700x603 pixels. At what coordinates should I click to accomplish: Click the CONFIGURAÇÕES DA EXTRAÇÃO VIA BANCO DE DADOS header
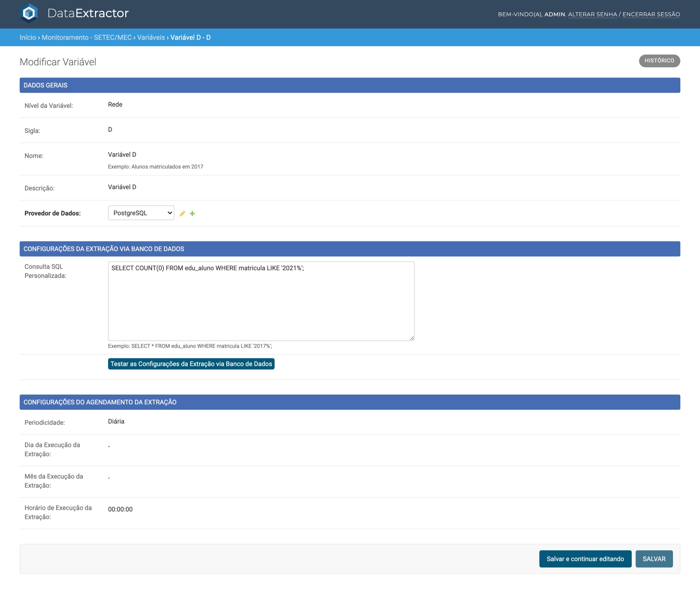pyautogui.click(x=350, y=249)
